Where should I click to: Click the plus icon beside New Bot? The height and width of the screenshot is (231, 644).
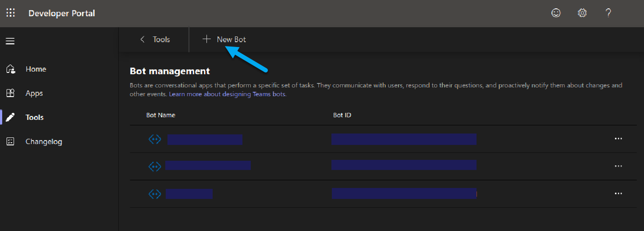[206, 40]
